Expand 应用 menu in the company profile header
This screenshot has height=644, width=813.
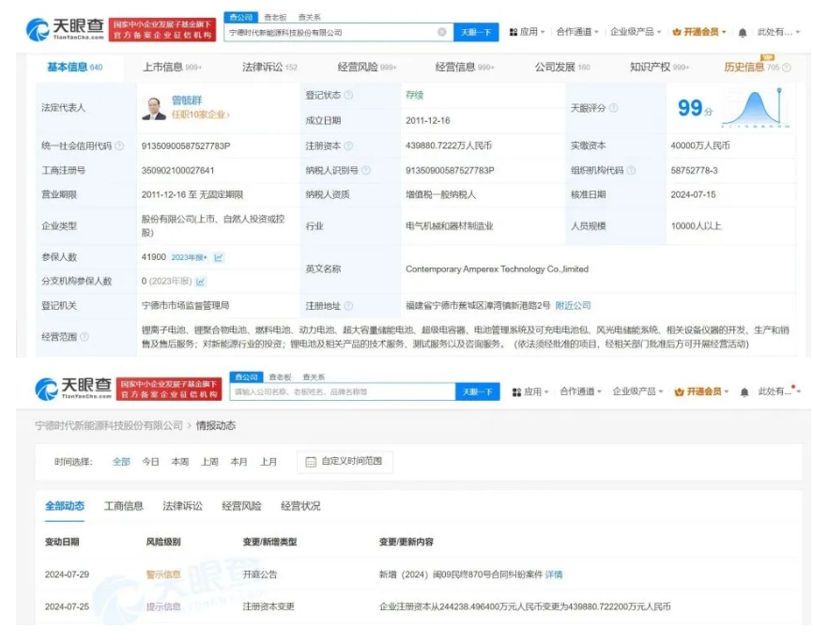(x=527, y=32)
